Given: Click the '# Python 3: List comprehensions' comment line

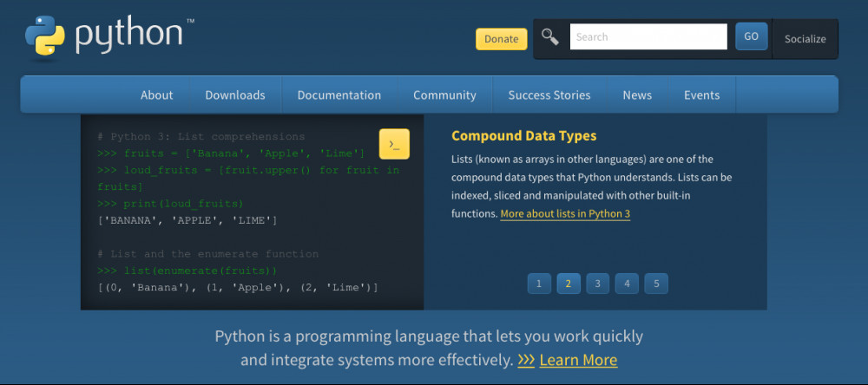Looking at the screenshot, I should coord(201,137).
